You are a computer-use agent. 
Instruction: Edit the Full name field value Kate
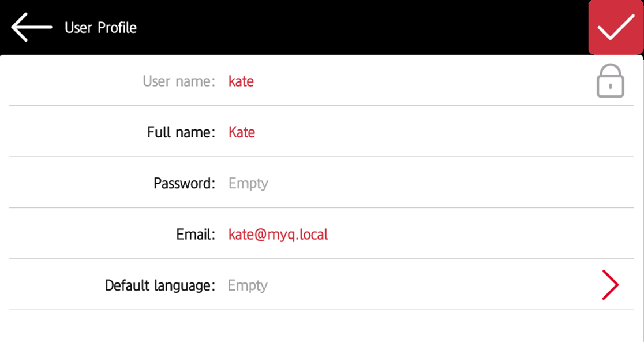pyautogui.click(x=242, y=132)
